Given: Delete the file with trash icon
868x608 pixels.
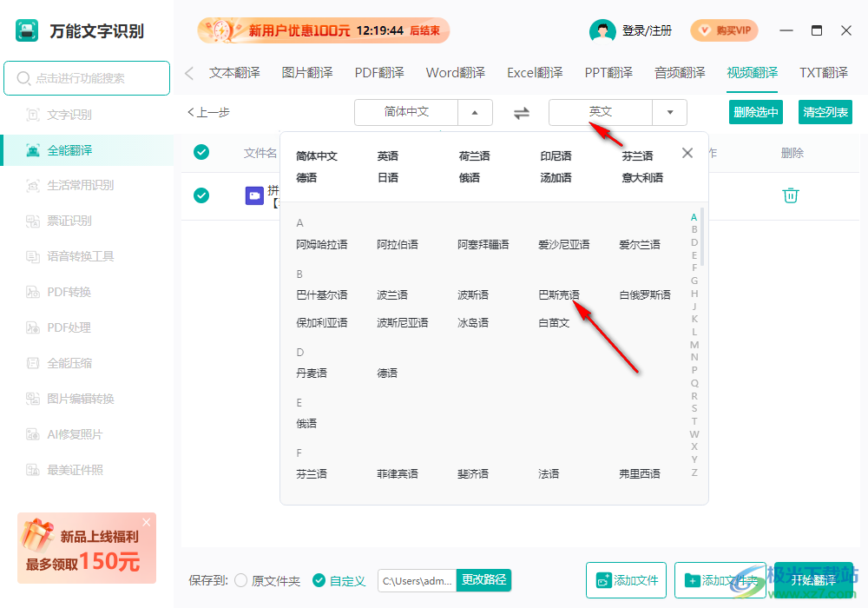Looking at the screenshot, I should click(x=790, y=195).
